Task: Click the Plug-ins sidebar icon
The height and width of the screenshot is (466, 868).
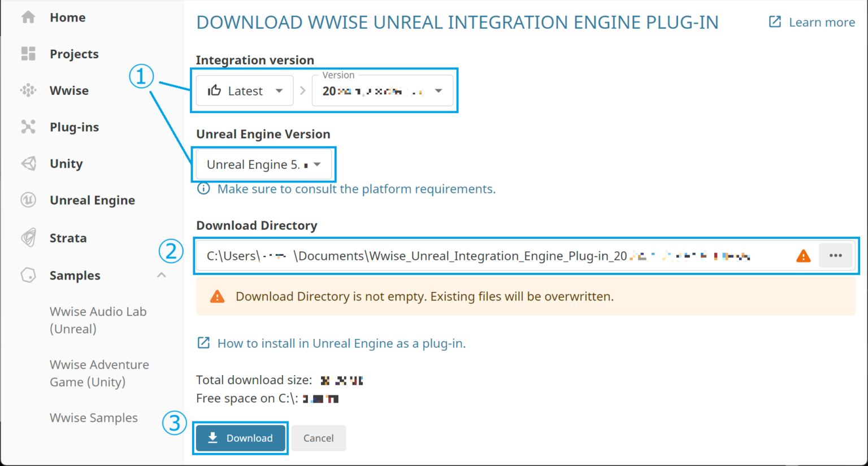Action: (x=28, y=127)
